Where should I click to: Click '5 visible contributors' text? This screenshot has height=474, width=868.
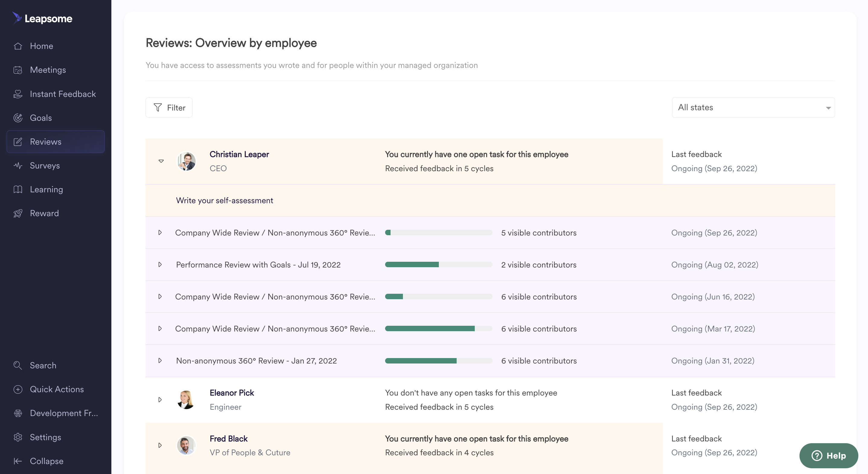pos(539,232)
